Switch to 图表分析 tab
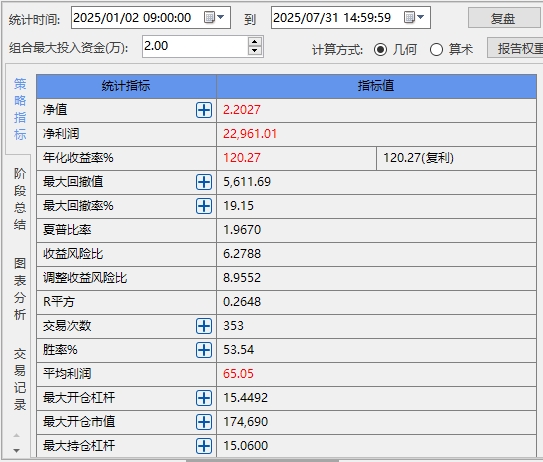This screenshot has width=543, height=462. click(20, 289)
